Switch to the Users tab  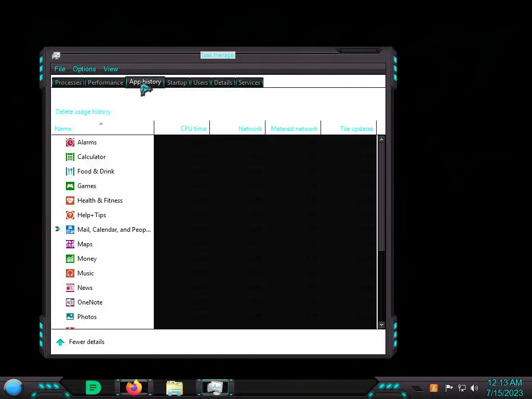point(201,83)
